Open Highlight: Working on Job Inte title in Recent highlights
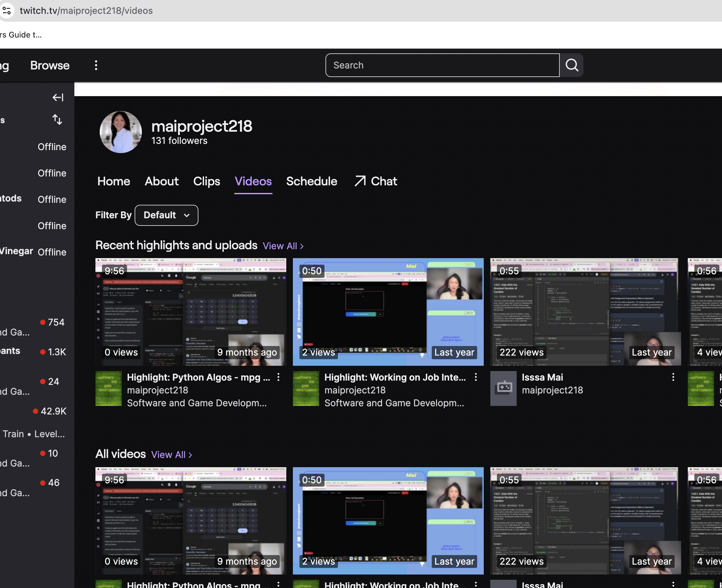This screenshot has width=722, height=588. 395,377
